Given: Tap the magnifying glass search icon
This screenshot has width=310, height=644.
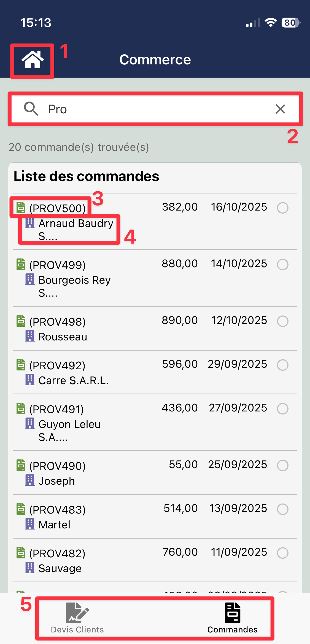Looking at the screenshot, I should [31, 109].
